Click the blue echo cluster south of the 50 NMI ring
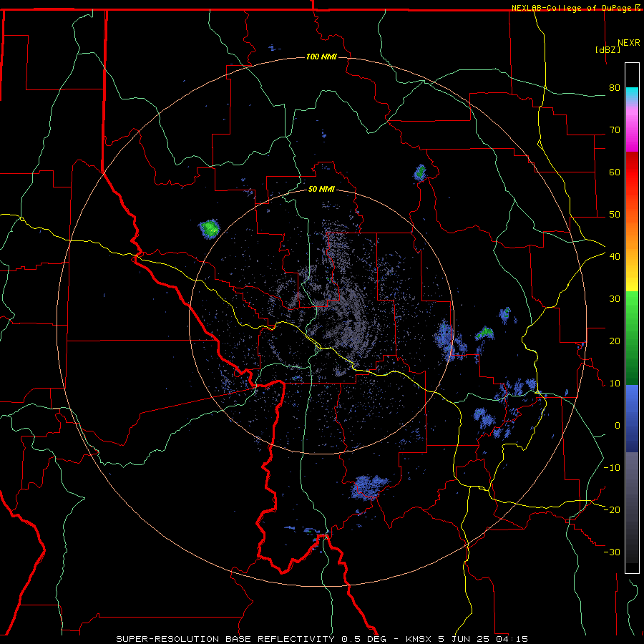 coord(369,487)
